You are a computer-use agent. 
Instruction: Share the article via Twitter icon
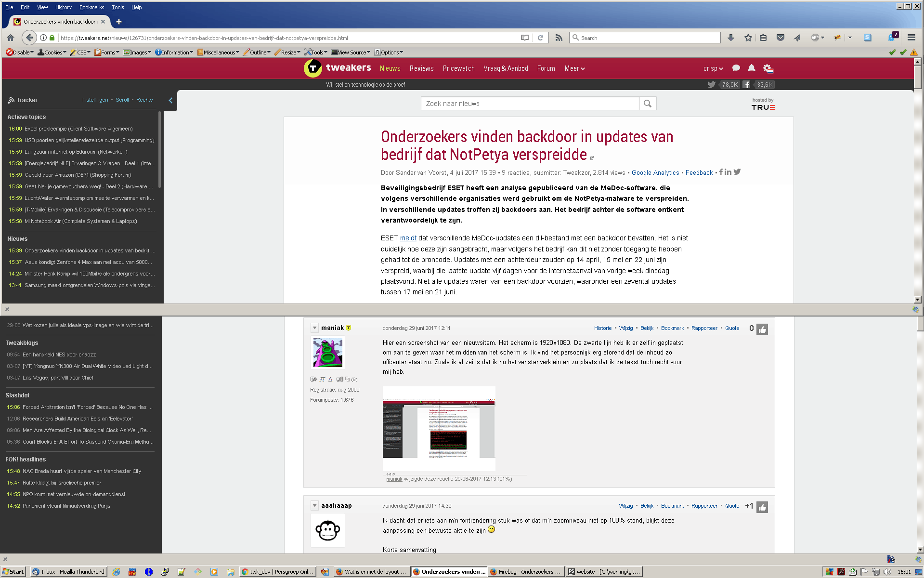[x=737, y=172]
